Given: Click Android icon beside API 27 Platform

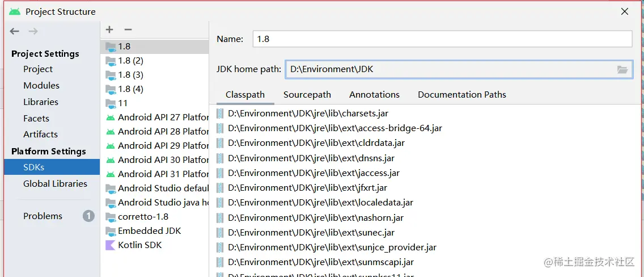Looking at the screenshot, I should click(110, 117).
